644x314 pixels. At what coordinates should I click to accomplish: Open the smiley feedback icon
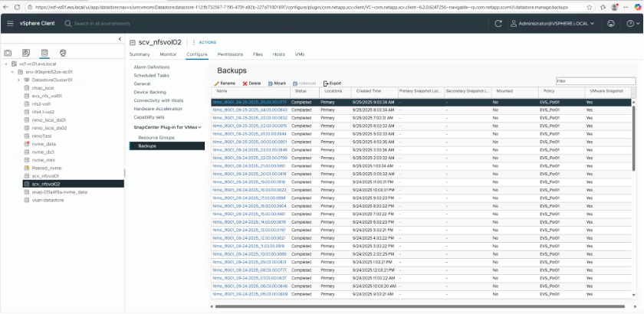tap(611, 24)
